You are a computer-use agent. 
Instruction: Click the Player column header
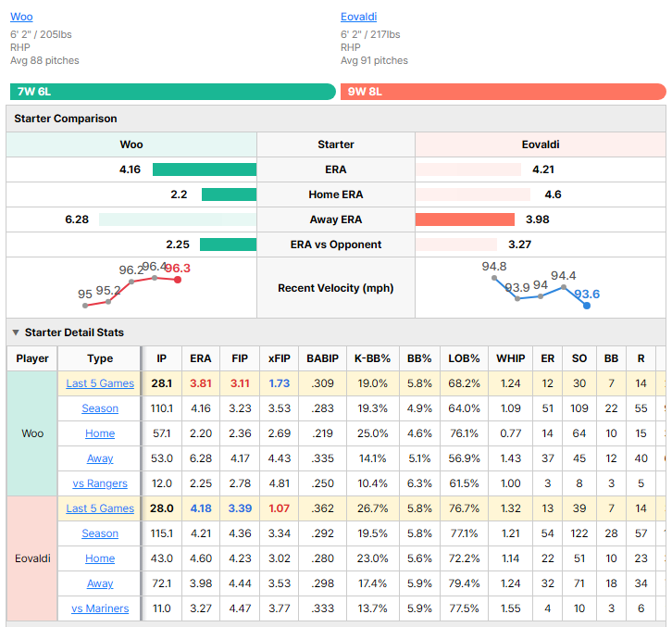coord(32,358)
